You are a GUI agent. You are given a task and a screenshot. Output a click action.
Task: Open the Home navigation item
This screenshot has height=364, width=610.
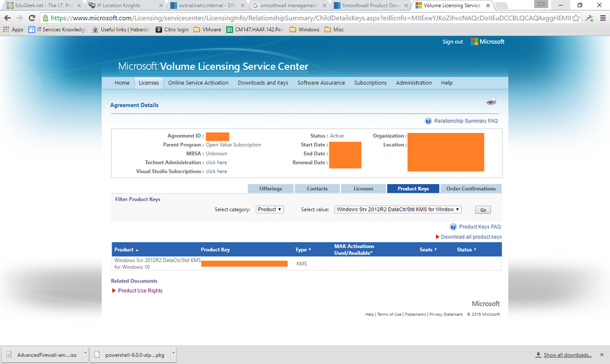pyautogui.click(x=122, y=83)
